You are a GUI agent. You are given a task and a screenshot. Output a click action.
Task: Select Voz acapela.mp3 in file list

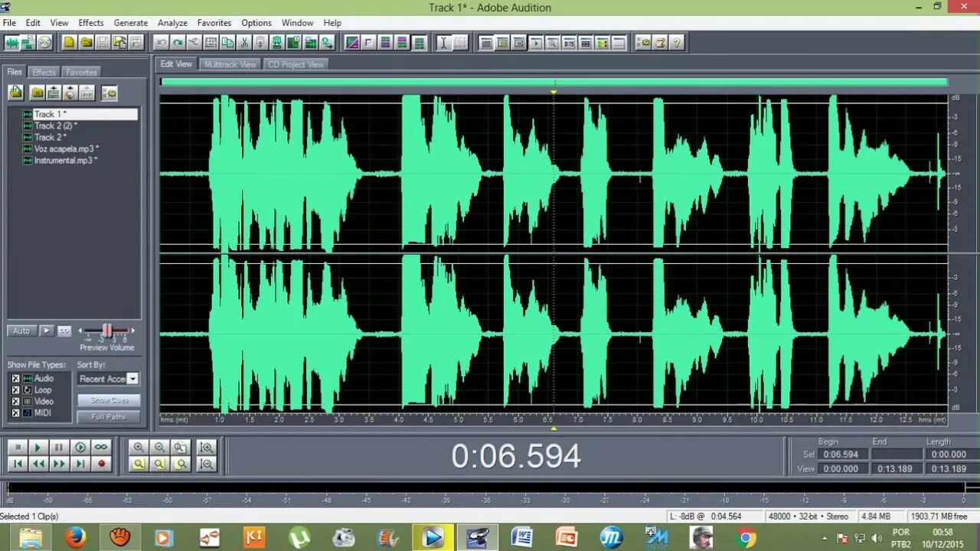66,148
